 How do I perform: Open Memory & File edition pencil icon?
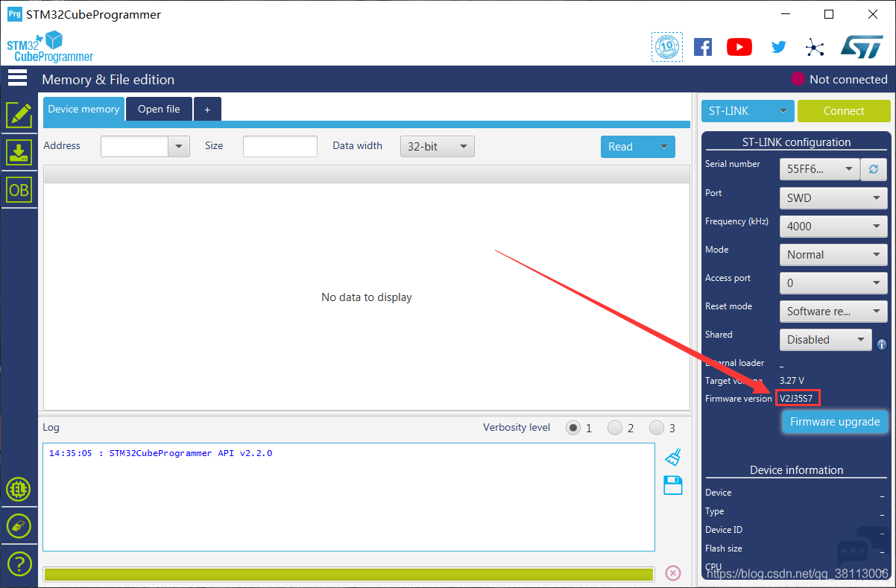(19, 114)
